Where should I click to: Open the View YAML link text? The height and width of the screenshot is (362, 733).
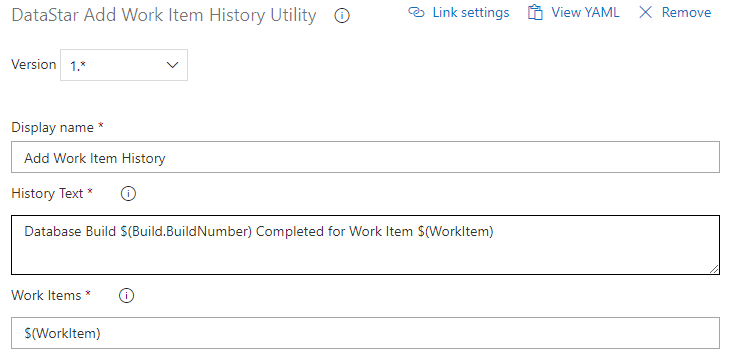585,12
